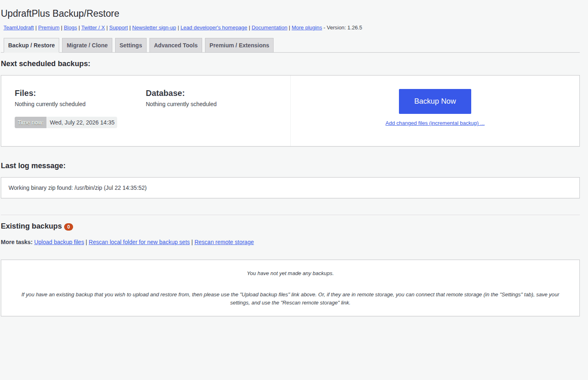The width and height of the screenshot is (588, 380).
Task: Go to the Advanced Tools tab
Action: coord(176,45)
